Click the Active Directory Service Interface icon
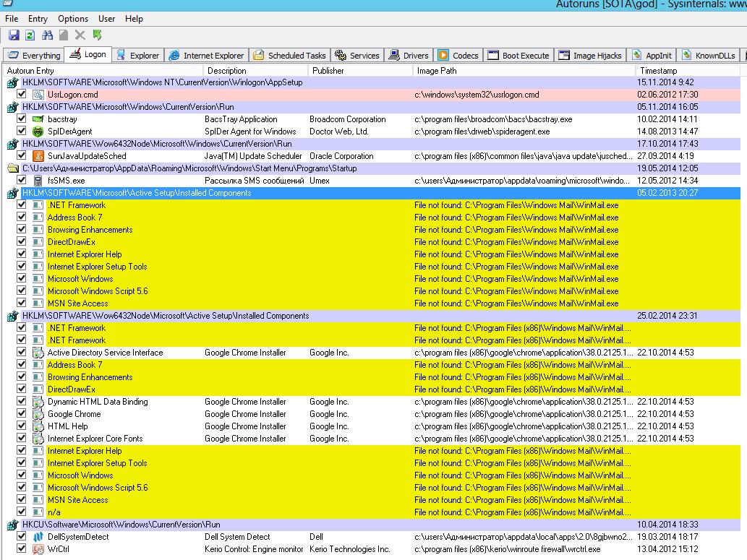 click(x=38, y=353)
